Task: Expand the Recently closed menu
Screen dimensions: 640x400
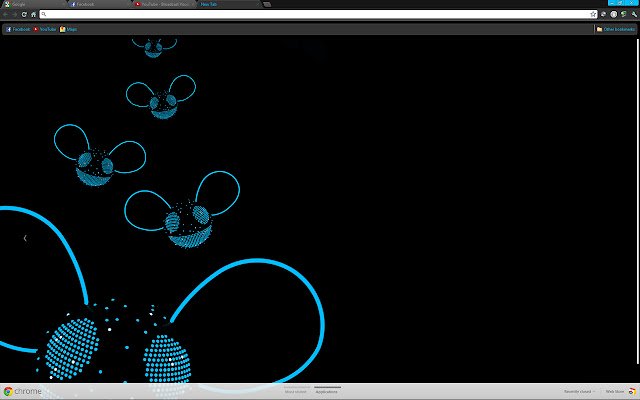Action: click(579, 391)
